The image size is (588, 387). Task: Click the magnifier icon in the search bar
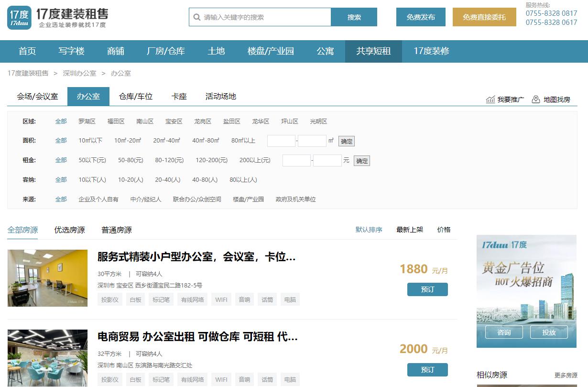pos(197,17)
